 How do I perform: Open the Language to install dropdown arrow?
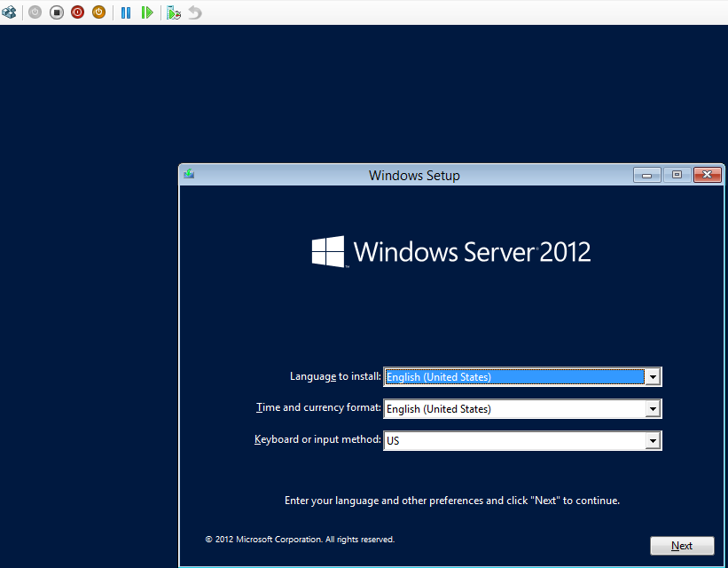point(653,377)
